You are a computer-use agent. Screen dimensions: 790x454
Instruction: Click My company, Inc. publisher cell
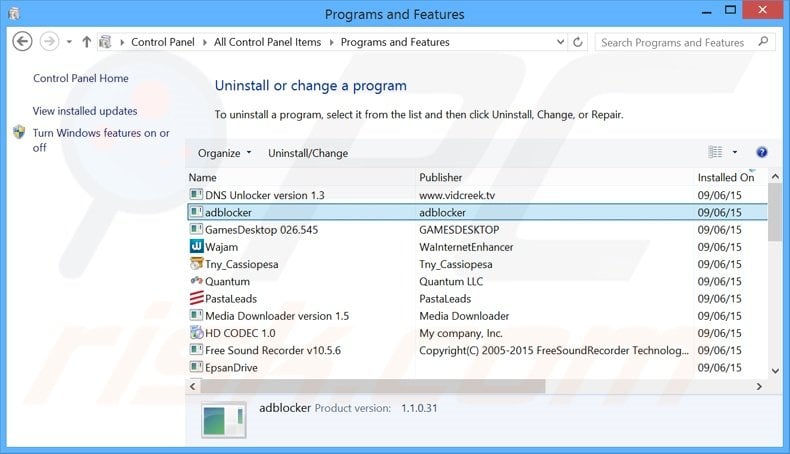point(460,334)
